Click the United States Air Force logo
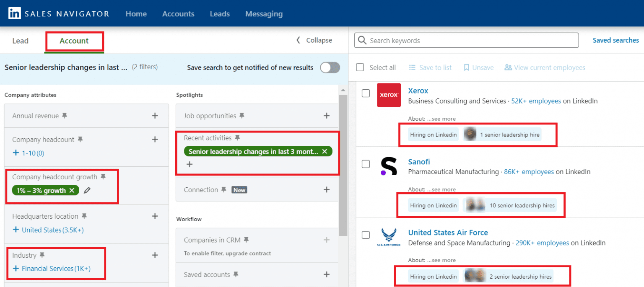 tap(388, 237)
